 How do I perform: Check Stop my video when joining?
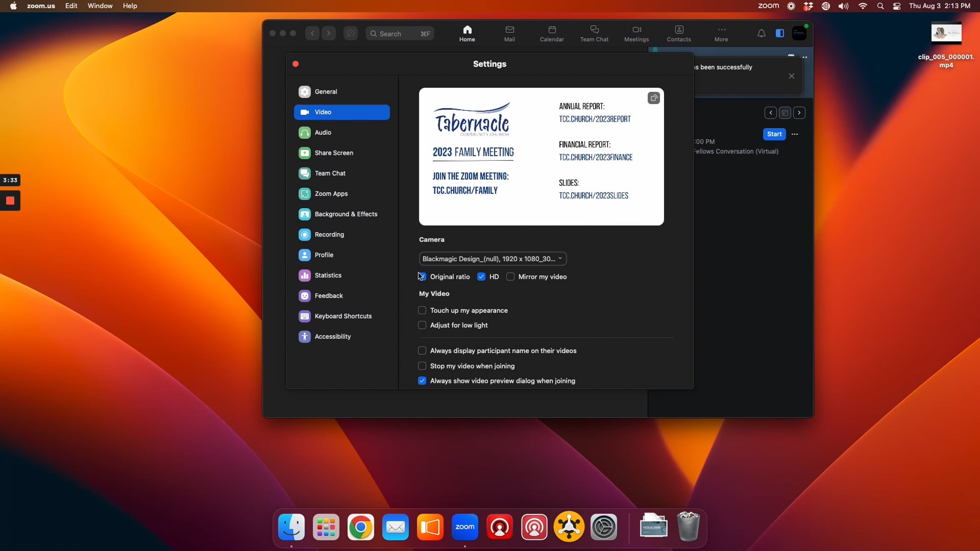pos(422,366)
